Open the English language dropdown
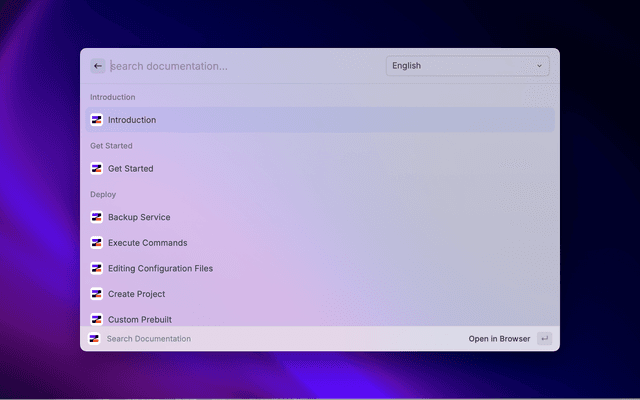The image size is (640, 400). tap(466, 66)
